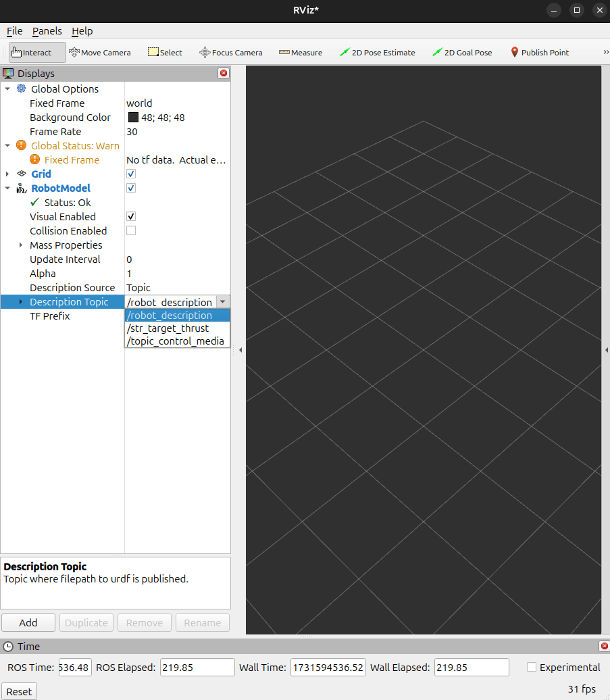
Task: Collapse the Global Status section
Action: point(7,145)
